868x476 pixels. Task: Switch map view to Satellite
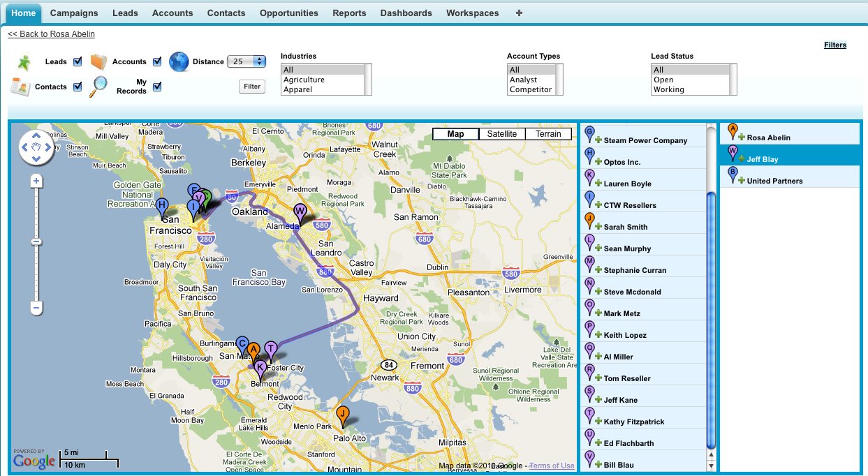click(x=501, y=134)
